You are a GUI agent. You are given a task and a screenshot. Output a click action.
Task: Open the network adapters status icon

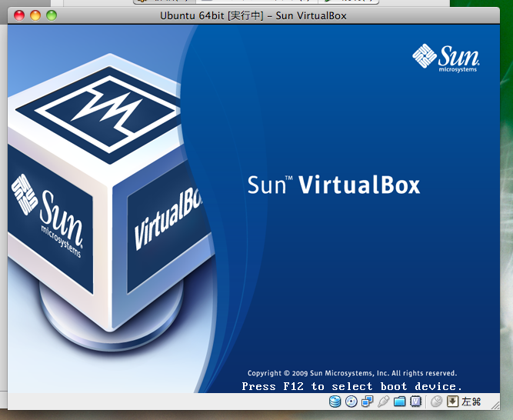point(367,402)
